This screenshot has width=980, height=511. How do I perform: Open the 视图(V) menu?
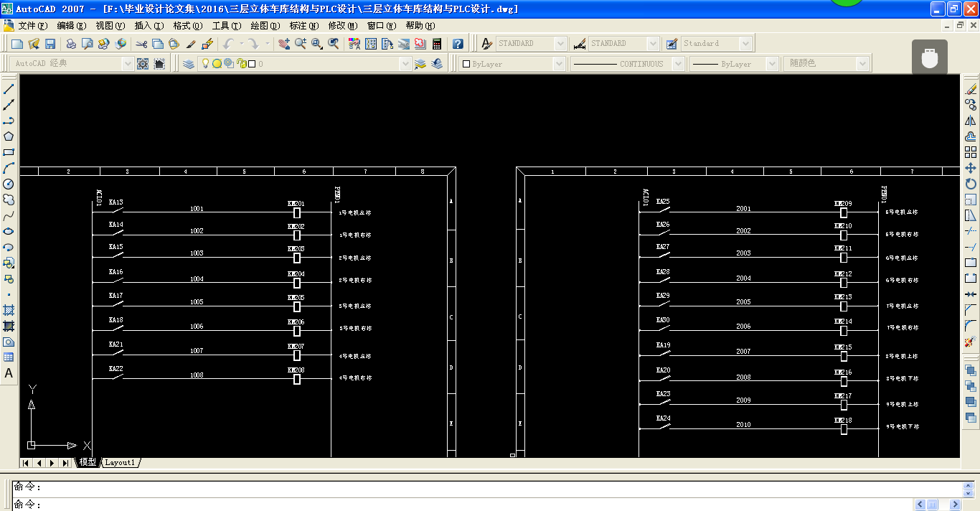(x=110, y=25)
